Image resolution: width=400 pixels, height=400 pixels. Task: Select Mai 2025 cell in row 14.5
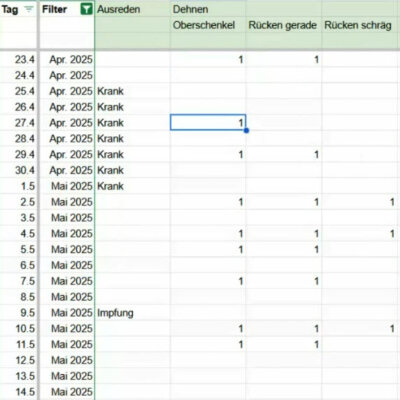click(x=67, y=392)
